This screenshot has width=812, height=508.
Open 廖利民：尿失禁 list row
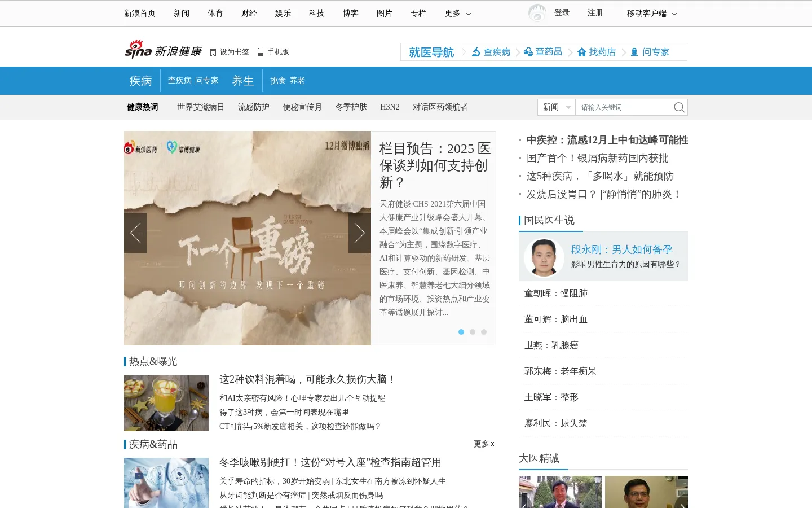click(x=603, y=423)
